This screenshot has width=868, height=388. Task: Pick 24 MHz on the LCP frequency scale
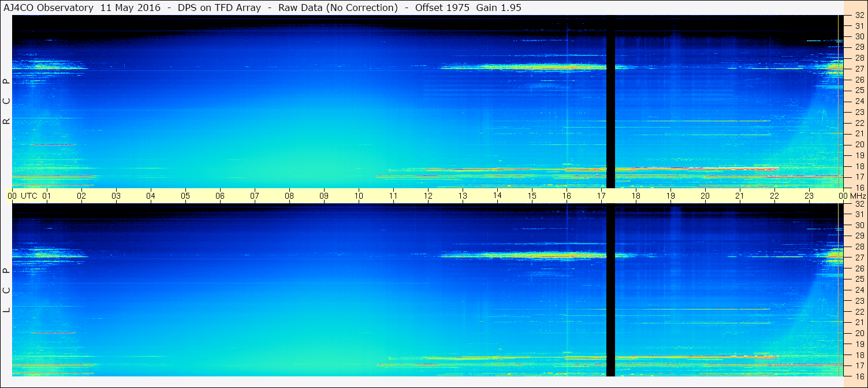pyautogui.click(x=859, y=290)
